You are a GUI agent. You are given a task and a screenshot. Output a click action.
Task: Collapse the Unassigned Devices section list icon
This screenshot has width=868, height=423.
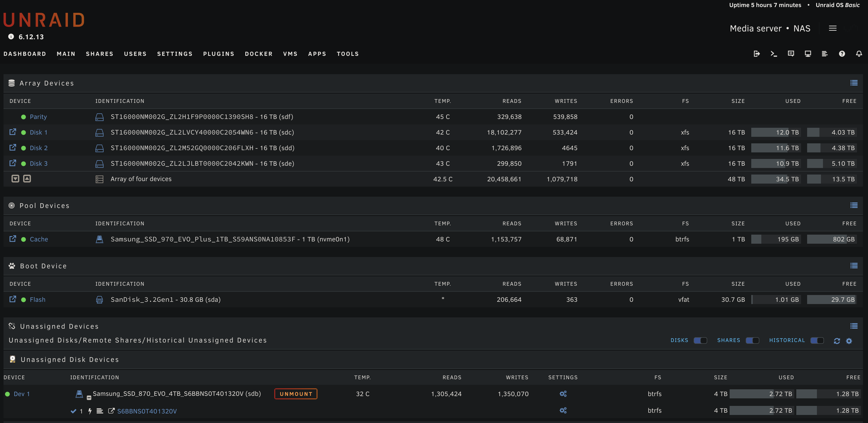(854, 326)
